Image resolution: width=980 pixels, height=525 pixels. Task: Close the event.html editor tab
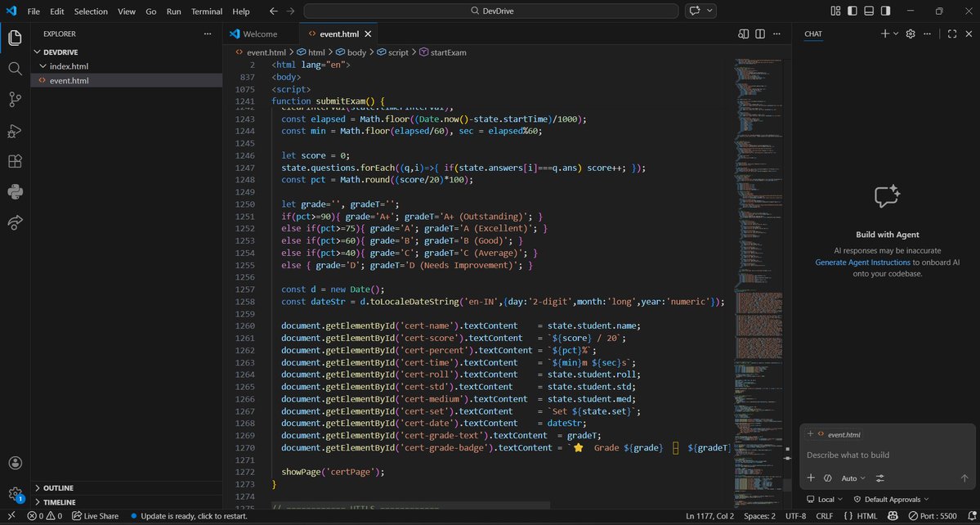coord(368,34)
